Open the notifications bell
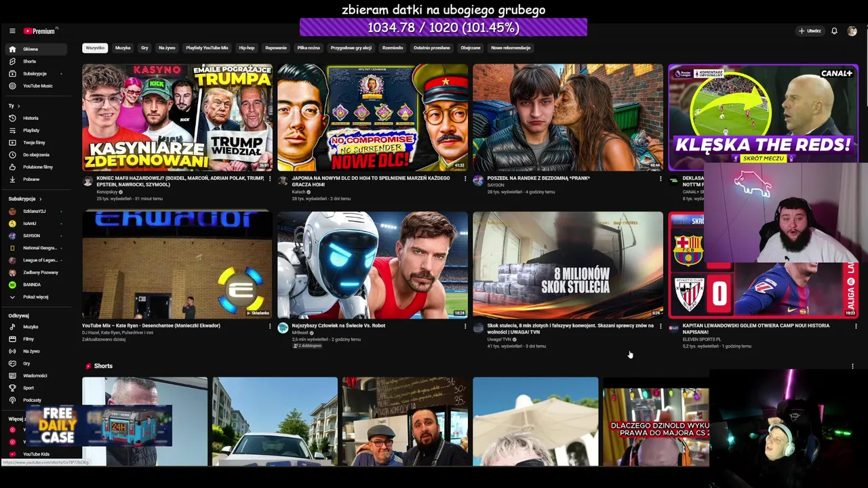The height and width of the screenshot is (488, 868). click(x=834, y=31)
